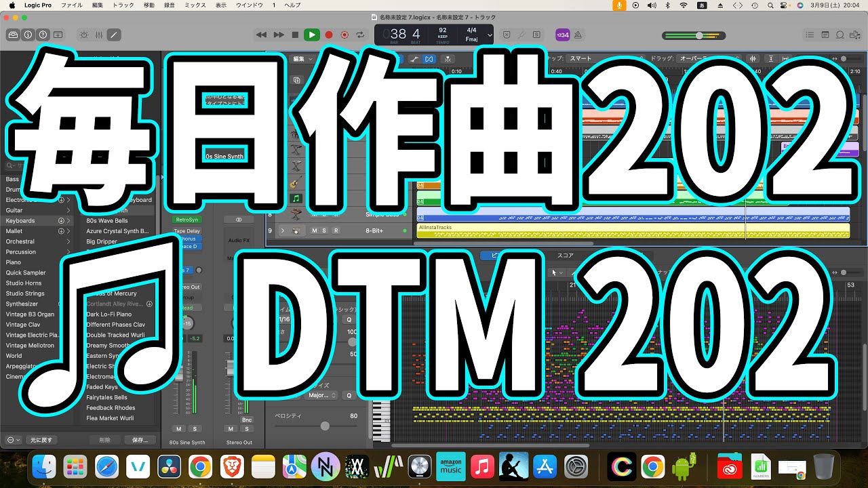Open the Tuner icon in the control bar
Viewport: 868px width, 488px height.
pos(522,35)
